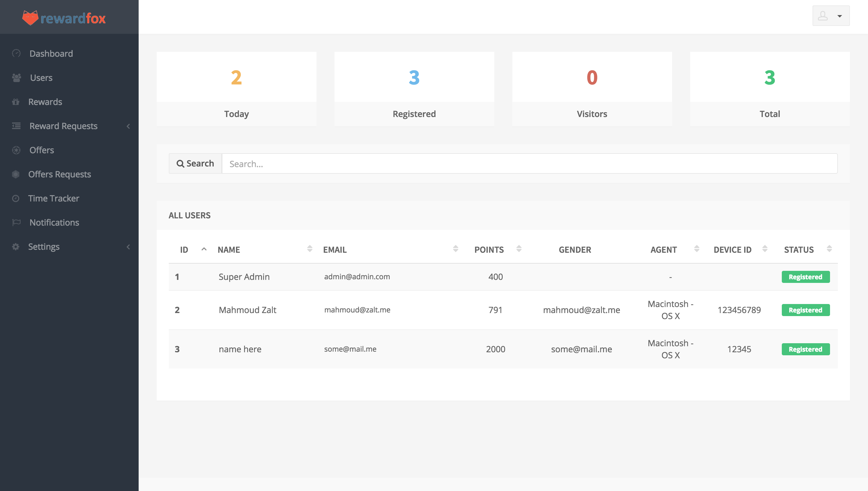Click the GENDER column header
868x491 pixels.
click(575, 249)
